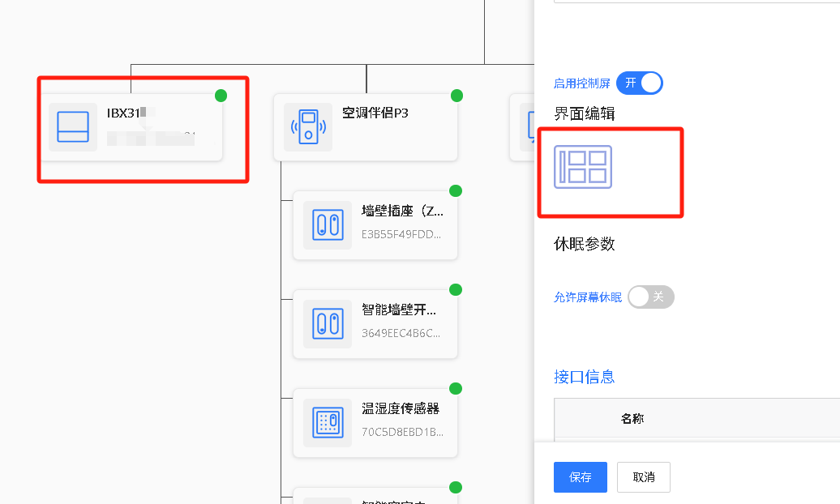Select the 空调伴侣P3 name label
Image resolution: width=840 pixels, height=504 pixels.
(375, 113)
